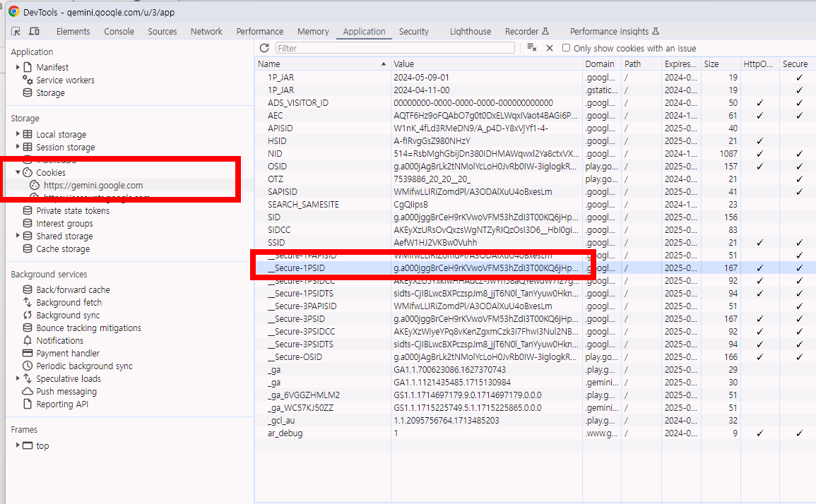The width and height of the screenshot is (816, 504).
Task: Toggle the device toolbar icon
Action: [35, 31]
